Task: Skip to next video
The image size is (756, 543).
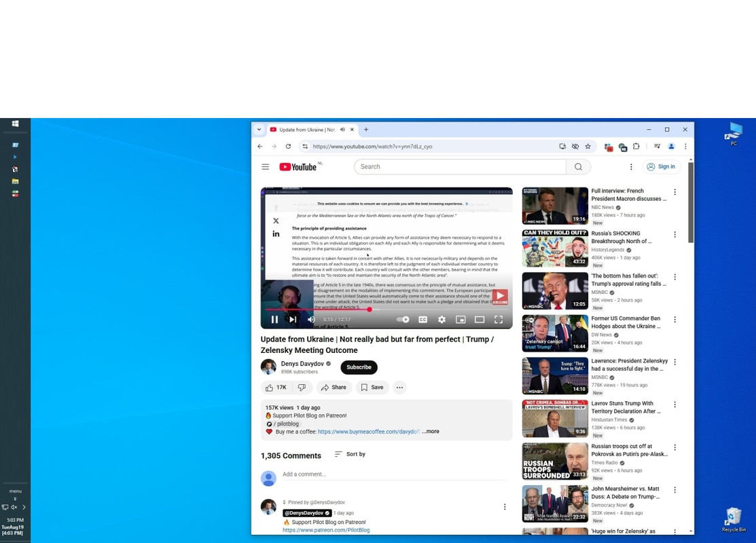Action: (293, 320)
